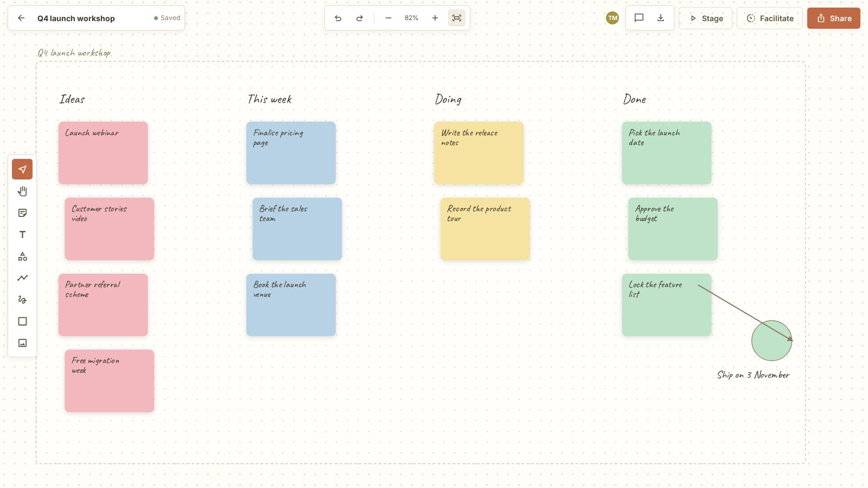This screenshot has height=488, width=868.
Task: Select the Brief the sales team note
Action: 297,229
